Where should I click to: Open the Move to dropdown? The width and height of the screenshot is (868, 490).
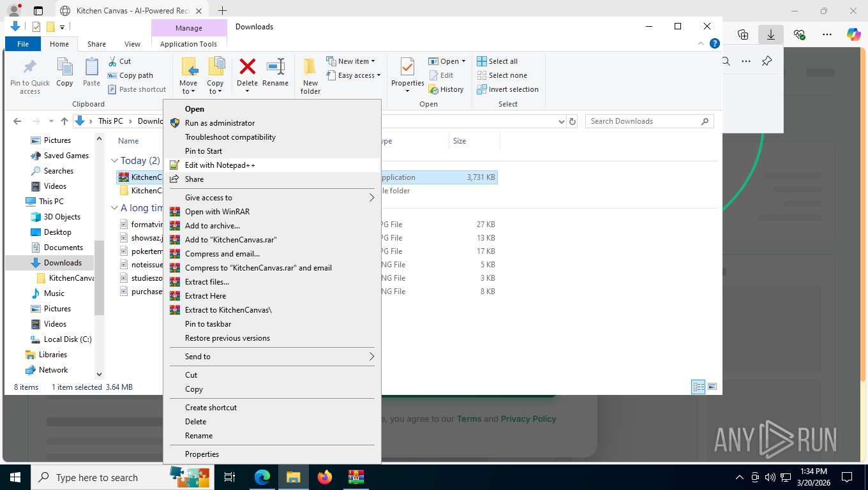[x=188, y=91]
